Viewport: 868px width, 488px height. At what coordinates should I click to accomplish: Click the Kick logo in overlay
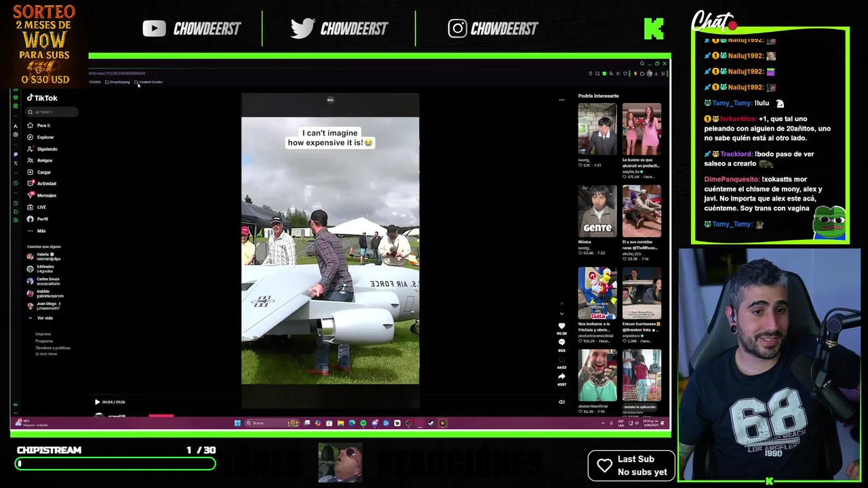654,28
